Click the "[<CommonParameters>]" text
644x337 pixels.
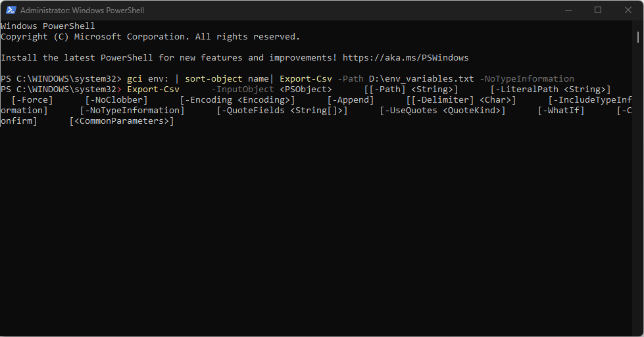pyautogui.click(x=122, y=121)
